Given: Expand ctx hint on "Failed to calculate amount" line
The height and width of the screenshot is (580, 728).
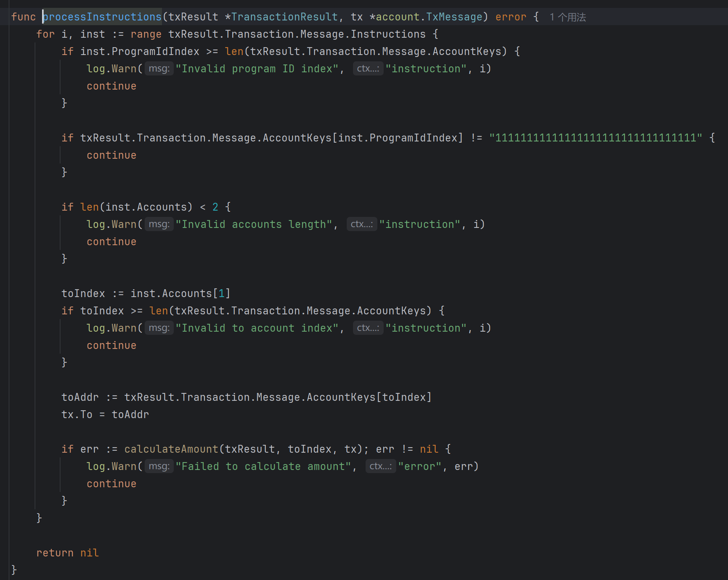Looking at the screenshot, I should (380, 466).
